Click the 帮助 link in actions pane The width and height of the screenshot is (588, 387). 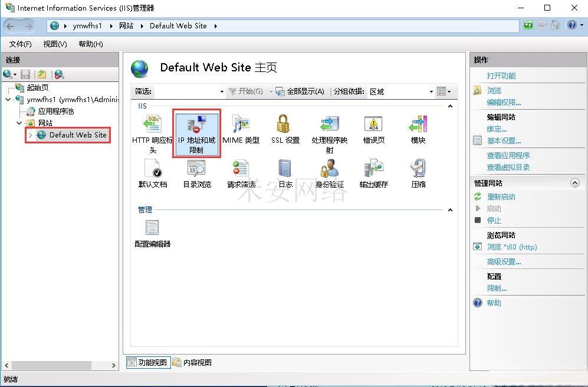494,303
